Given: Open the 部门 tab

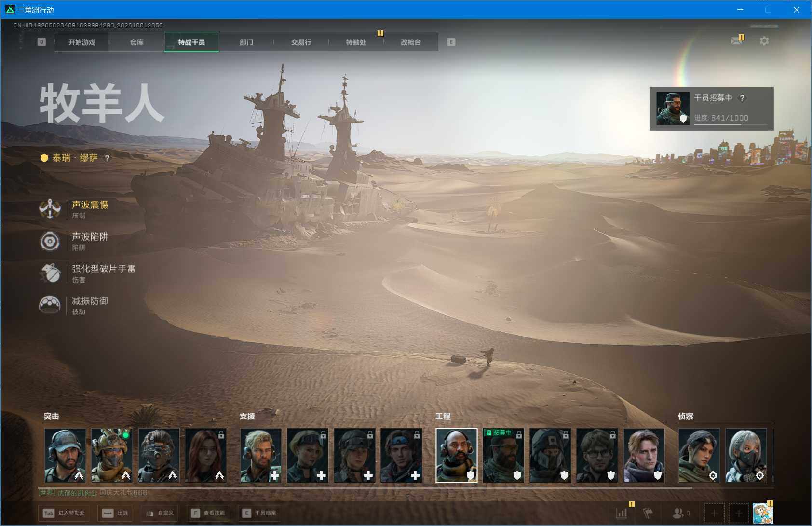Looking at the screenshot, I should pos(246,42).
